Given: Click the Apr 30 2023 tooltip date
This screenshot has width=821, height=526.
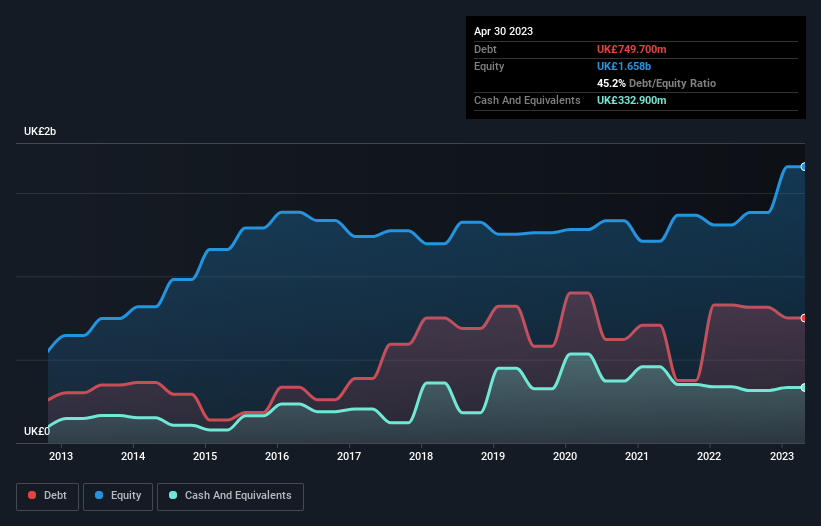Looking at the screenshot, I should (x=503, y=31).
